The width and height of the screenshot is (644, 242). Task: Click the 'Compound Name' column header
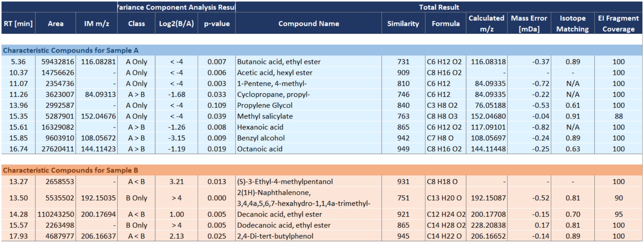(309, 23)
